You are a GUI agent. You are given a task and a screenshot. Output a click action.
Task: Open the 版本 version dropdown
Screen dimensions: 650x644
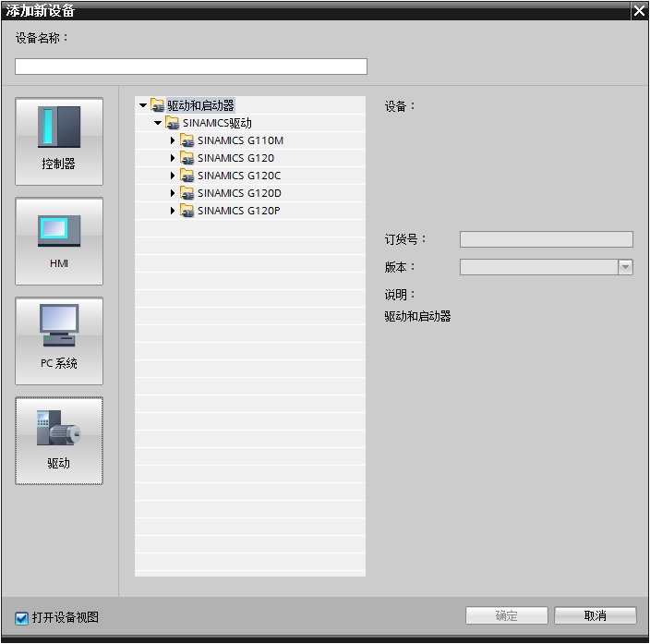[x=625, y=267]
